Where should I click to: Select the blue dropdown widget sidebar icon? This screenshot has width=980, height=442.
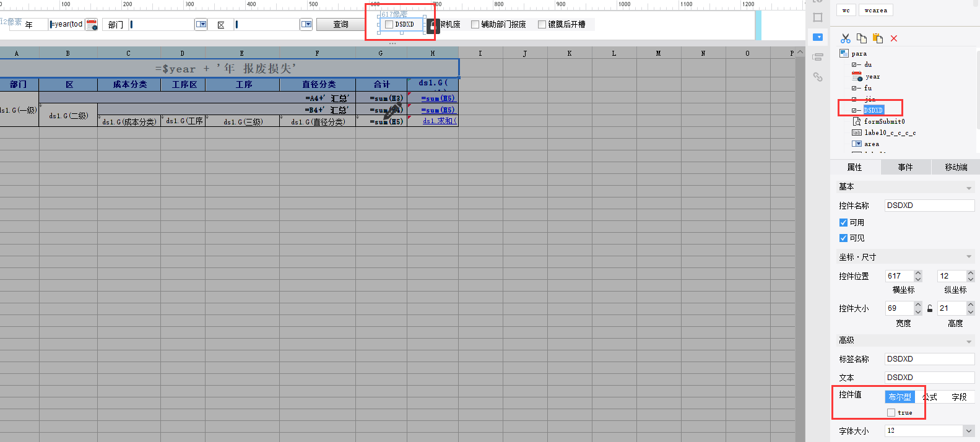[x=818, y=37]
